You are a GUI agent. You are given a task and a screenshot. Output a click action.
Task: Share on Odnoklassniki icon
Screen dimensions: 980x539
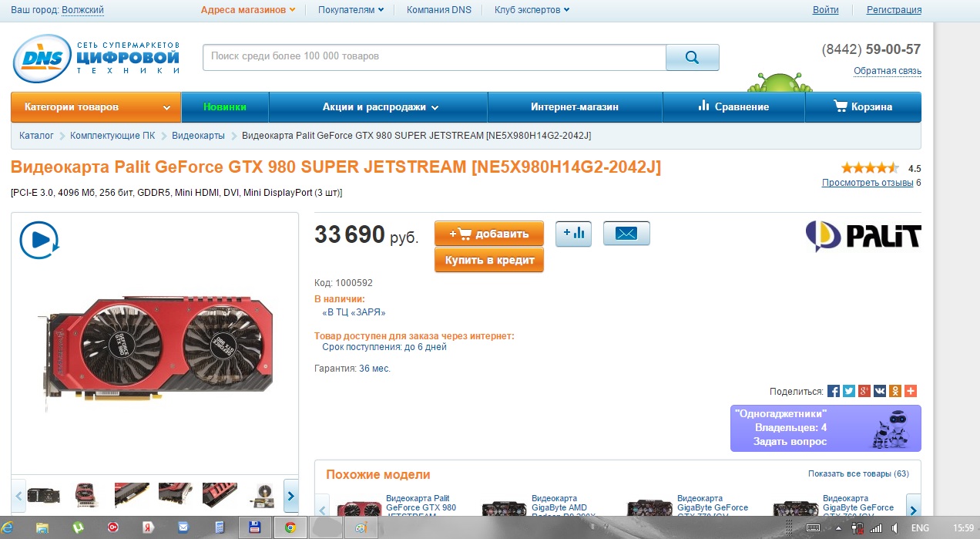click(x=895, y=391)
